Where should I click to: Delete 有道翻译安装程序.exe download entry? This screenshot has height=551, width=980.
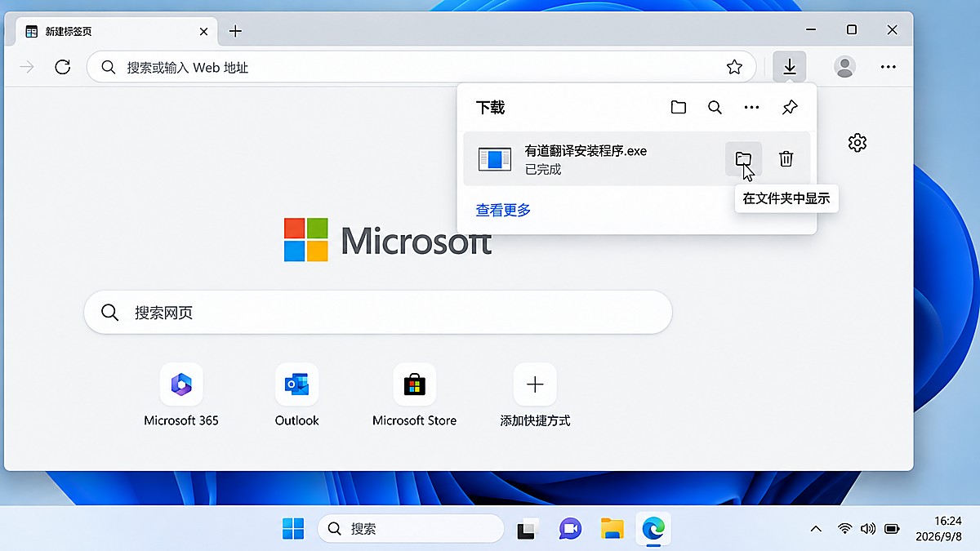786,158
